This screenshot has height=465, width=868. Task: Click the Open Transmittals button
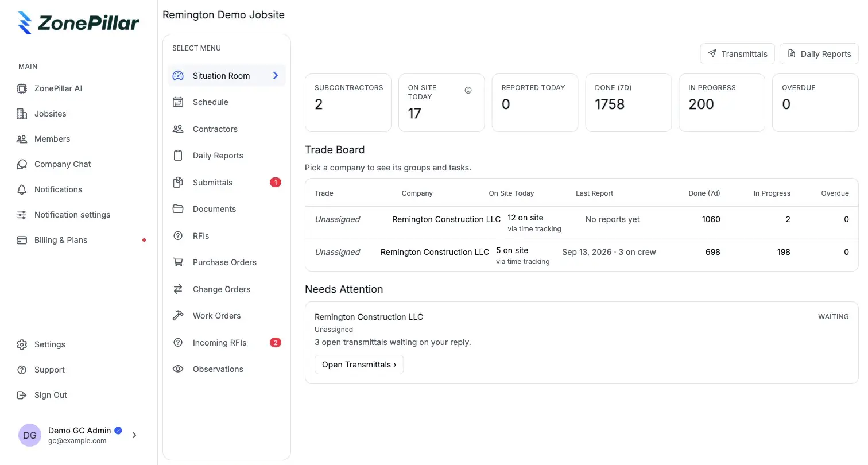click(x=359, y=365)
